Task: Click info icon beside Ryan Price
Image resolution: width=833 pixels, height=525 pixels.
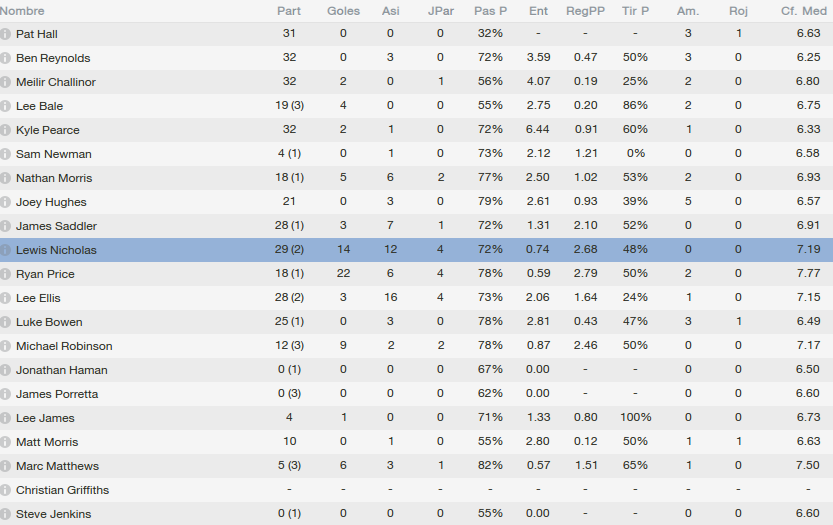Action: 6,274
